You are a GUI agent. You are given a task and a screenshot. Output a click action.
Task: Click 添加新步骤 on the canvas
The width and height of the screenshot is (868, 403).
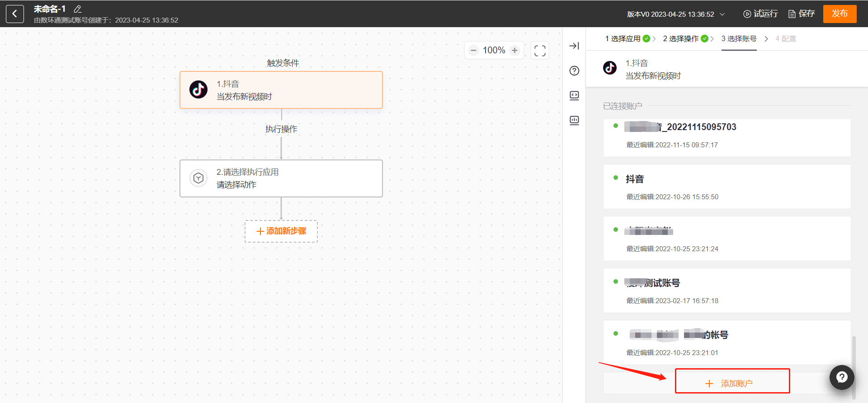281,231
